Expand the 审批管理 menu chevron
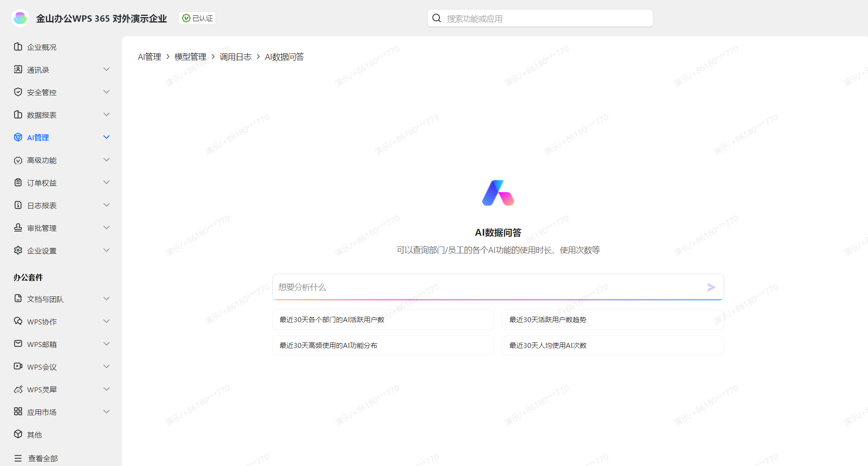 point(107,228)
